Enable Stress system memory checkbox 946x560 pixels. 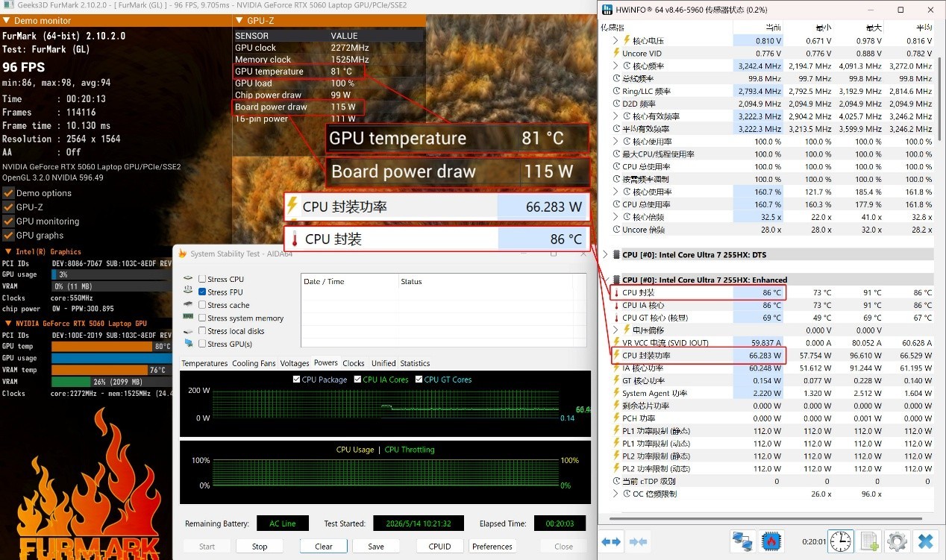pos(202,318)
